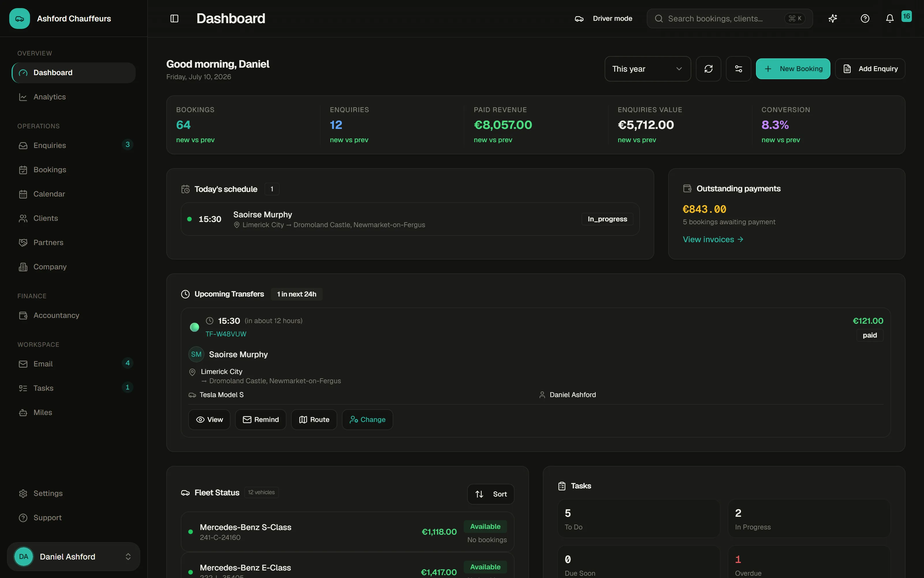Open AI assistant sparkle icon

833,18
